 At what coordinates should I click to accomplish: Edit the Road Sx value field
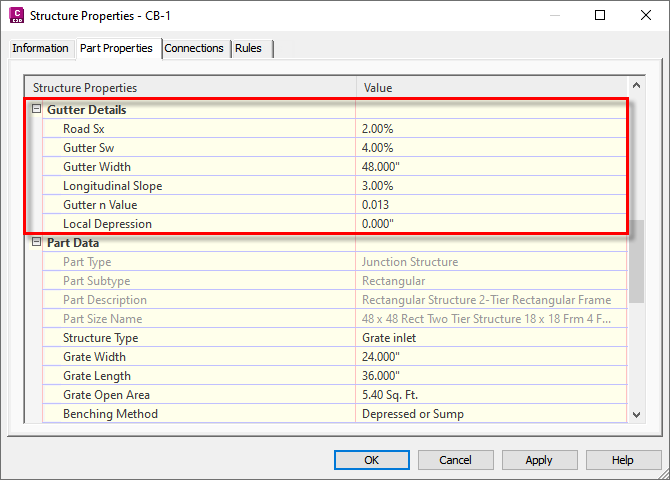490,129
